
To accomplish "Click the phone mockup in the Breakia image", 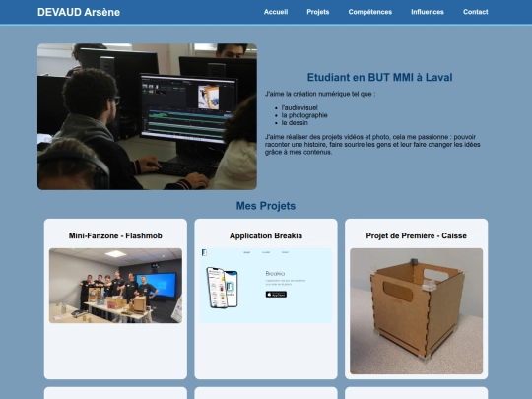I will (x=222, y=288).
